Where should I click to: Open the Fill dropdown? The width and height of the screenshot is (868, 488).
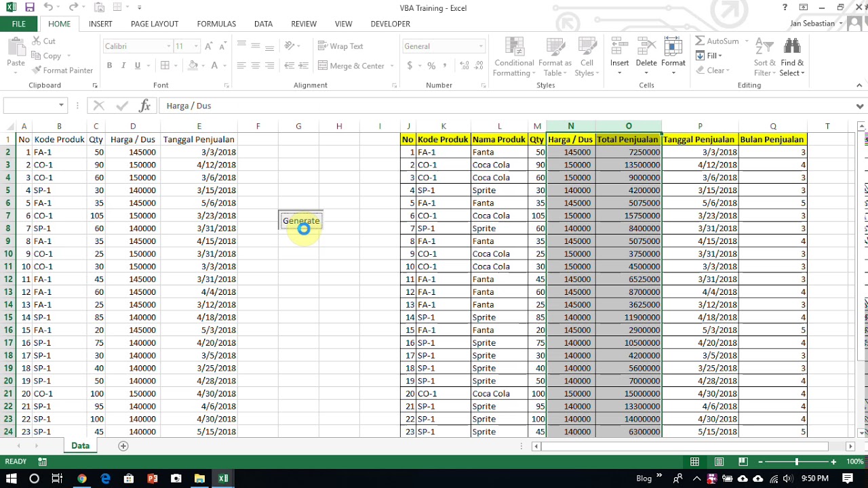tap(709, 56)
